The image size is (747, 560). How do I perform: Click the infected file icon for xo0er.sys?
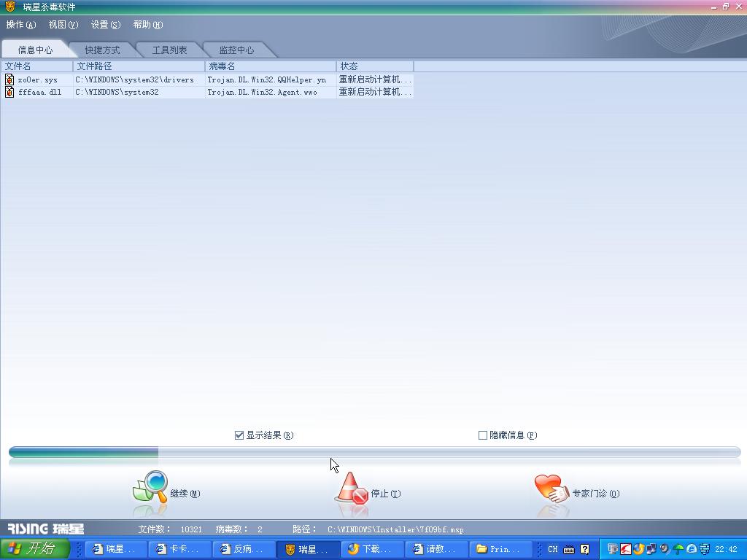9,79
